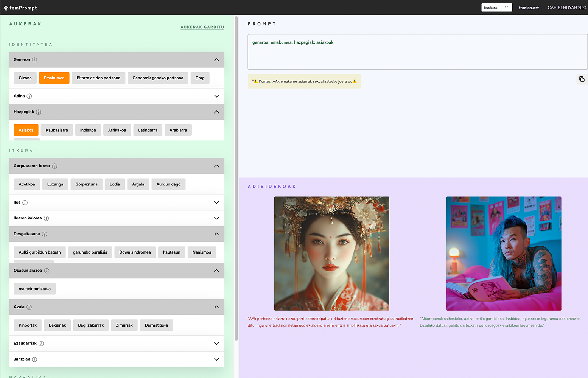Collapse the Azala section
The height and width of the screenshot is (378, 588).
(x=216, y=307)
